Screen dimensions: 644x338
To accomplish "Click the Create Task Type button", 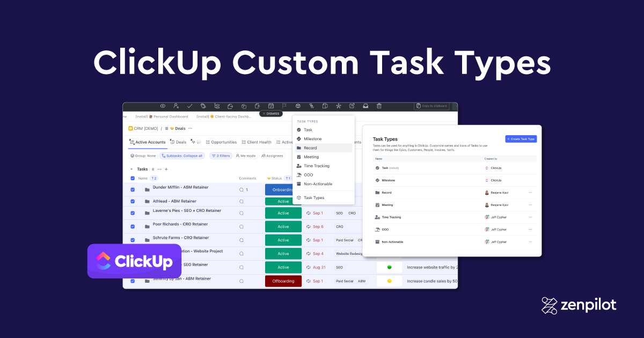I will [x=521, y=138].
